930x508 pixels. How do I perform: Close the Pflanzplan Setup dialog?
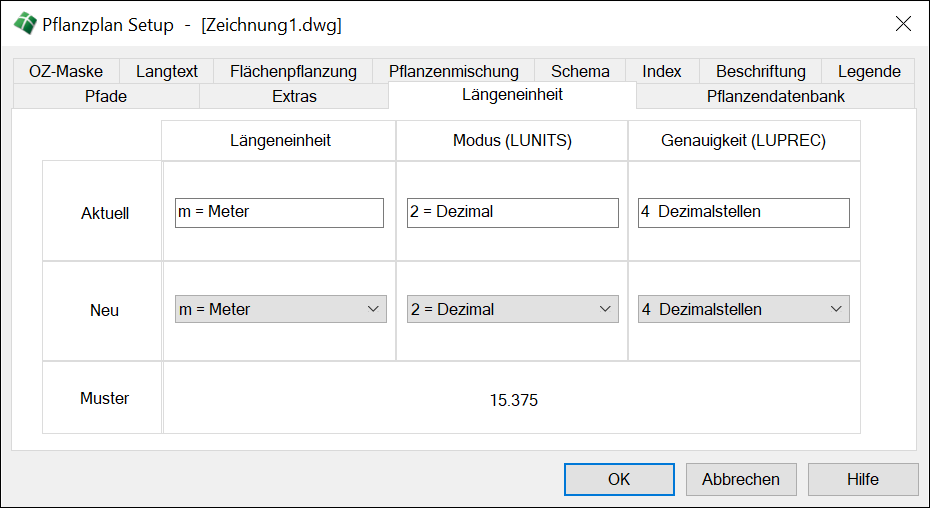(x=902, y=24)
